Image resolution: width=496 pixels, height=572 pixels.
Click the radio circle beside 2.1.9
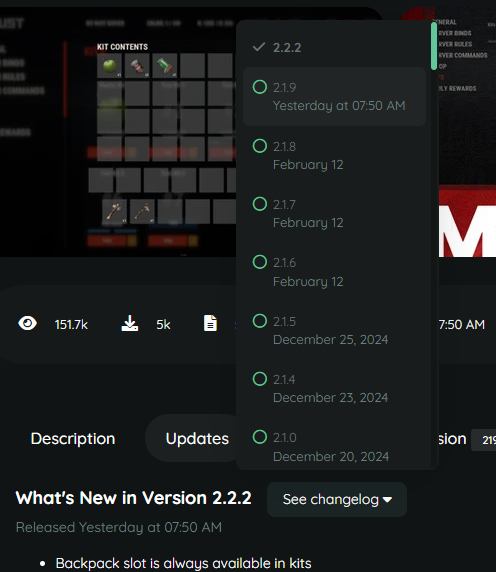point(260,87)
